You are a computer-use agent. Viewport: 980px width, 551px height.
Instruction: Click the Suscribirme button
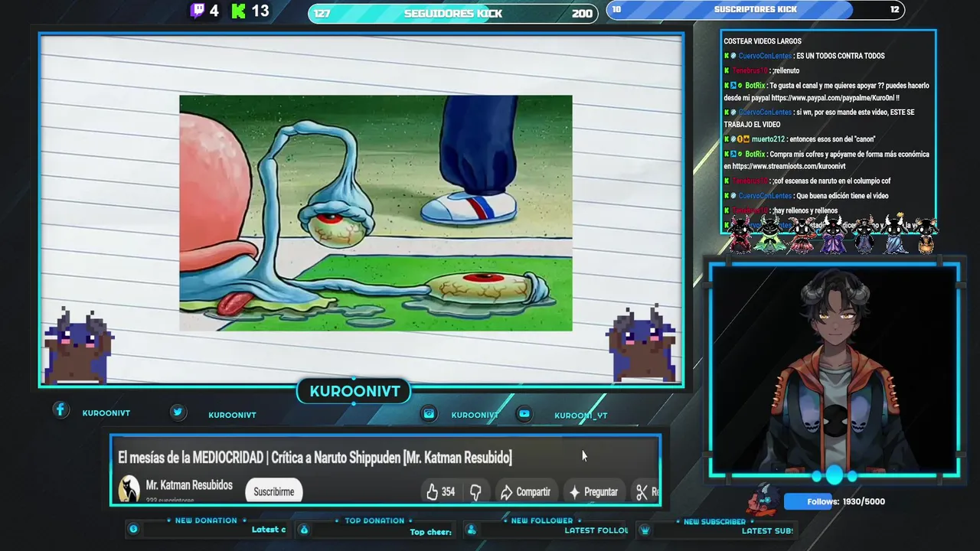(x=274, y=492)
